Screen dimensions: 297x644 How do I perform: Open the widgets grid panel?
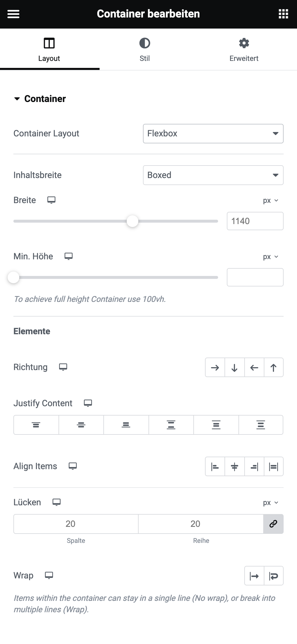[283, 14]
